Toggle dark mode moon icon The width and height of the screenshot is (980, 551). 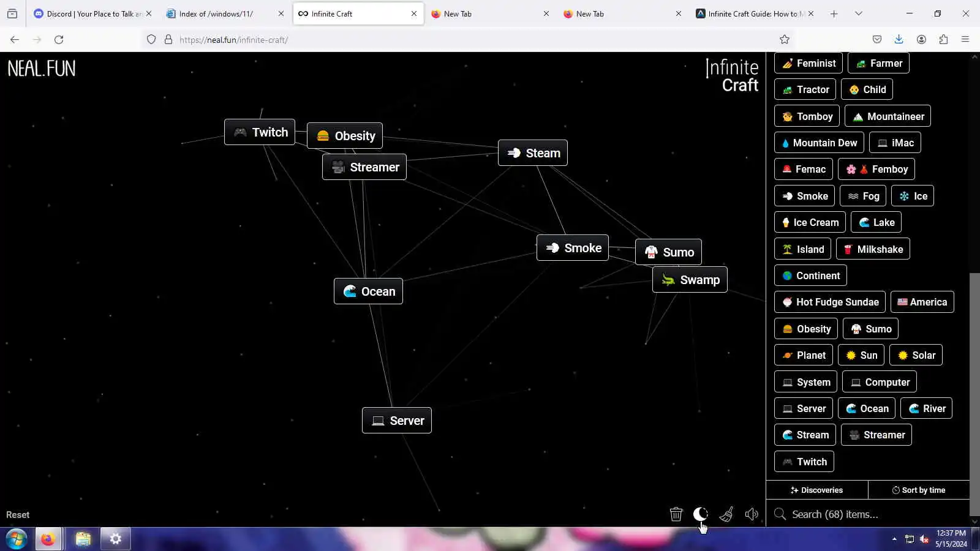pos(700,514)
